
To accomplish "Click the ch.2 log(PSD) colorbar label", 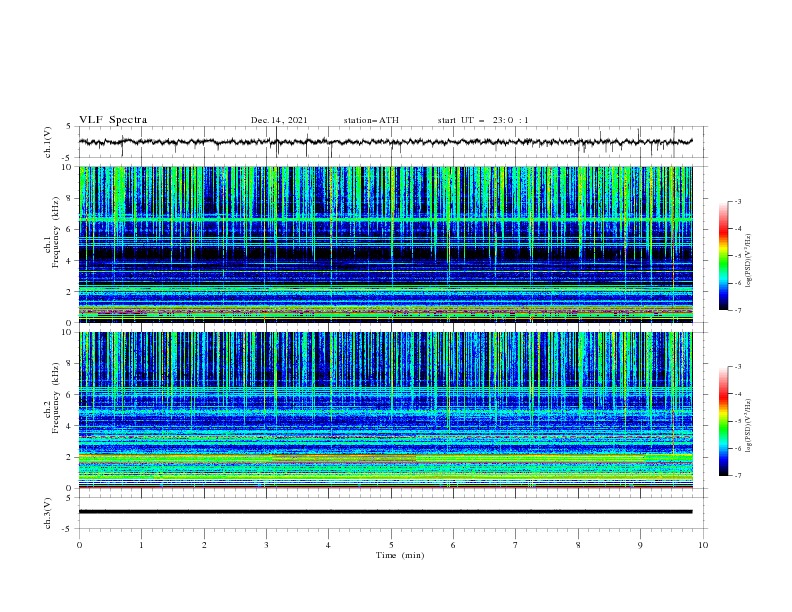I will (748, 426).
